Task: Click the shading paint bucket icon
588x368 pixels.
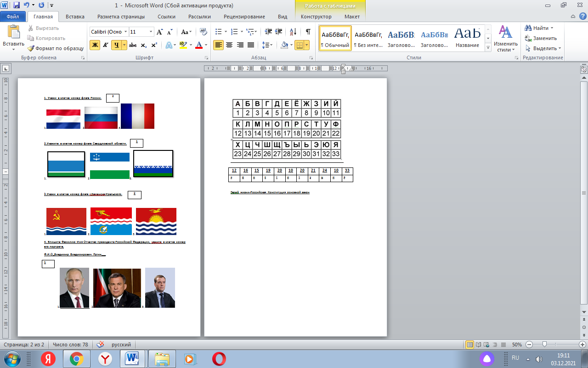Action: (x=284, y=45)
